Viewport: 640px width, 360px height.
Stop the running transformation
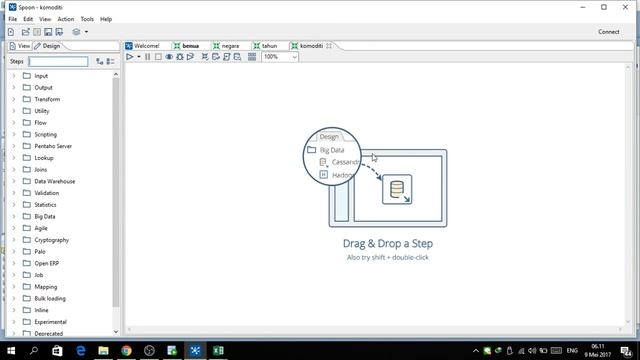pos(158,57)
